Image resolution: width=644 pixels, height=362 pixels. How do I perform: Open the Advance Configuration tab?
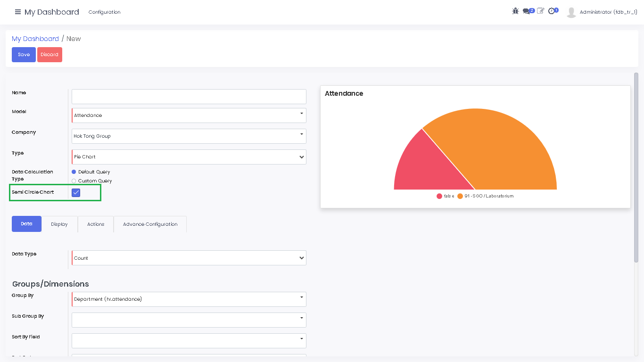click(x=150, y=224)
